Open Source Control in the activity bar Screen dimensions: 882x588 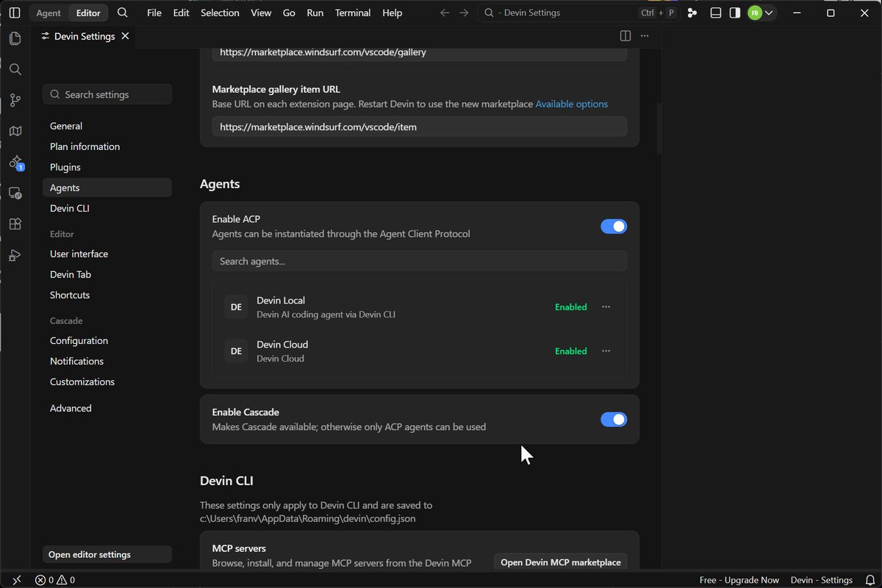15,100
